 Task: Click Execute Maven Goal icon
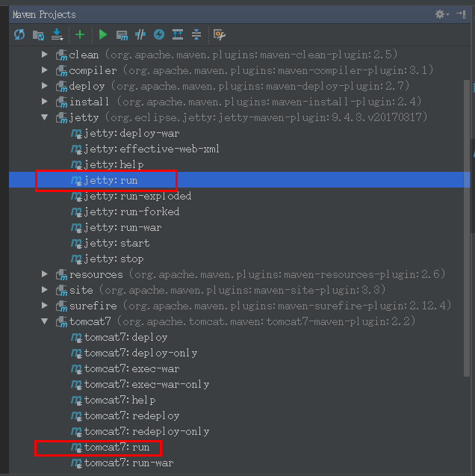pos(122,35)
